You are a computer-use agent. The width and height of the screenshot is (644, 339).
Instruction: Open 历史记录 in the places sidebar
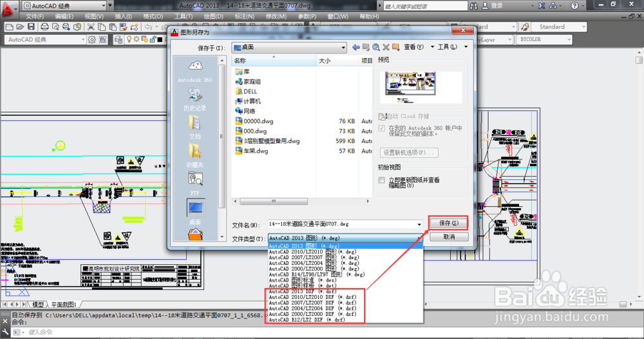coord(195,99)
